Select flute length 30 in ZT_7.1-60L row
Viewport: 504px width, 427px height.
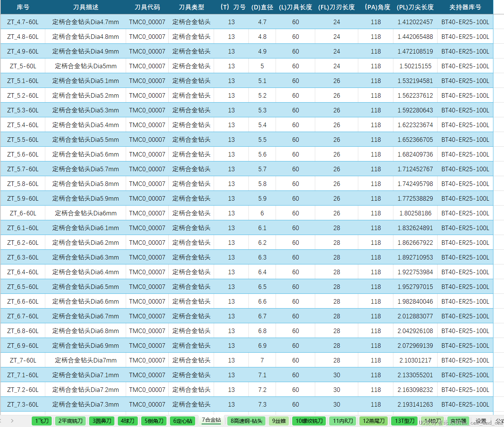tap(337, 375)
